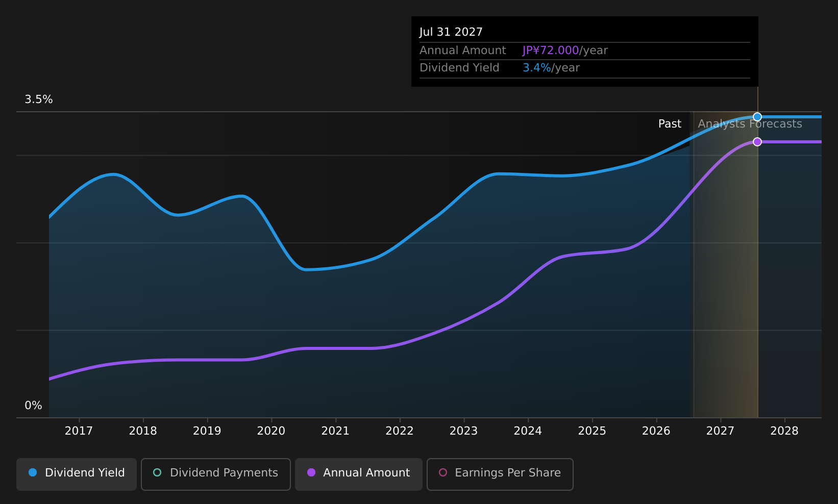Select the blue Dividend Yield data point
This screenshot has height=504, width=838.
757,117
